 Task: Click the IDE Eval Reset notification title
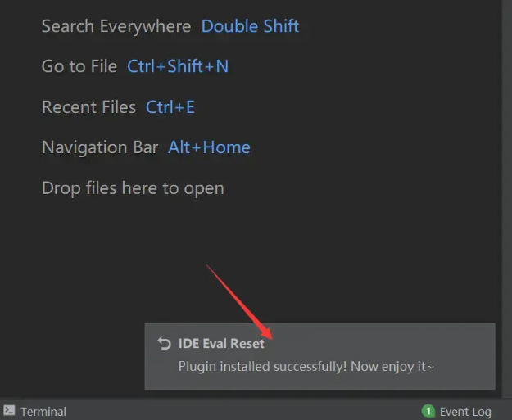pyautogui.click(x=221, y=344)
